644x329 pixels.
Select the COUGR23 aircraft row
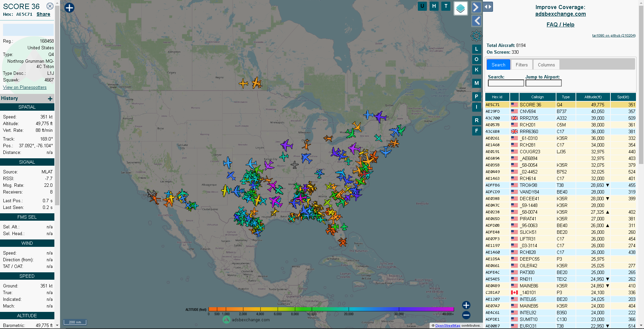coord(560,152)
